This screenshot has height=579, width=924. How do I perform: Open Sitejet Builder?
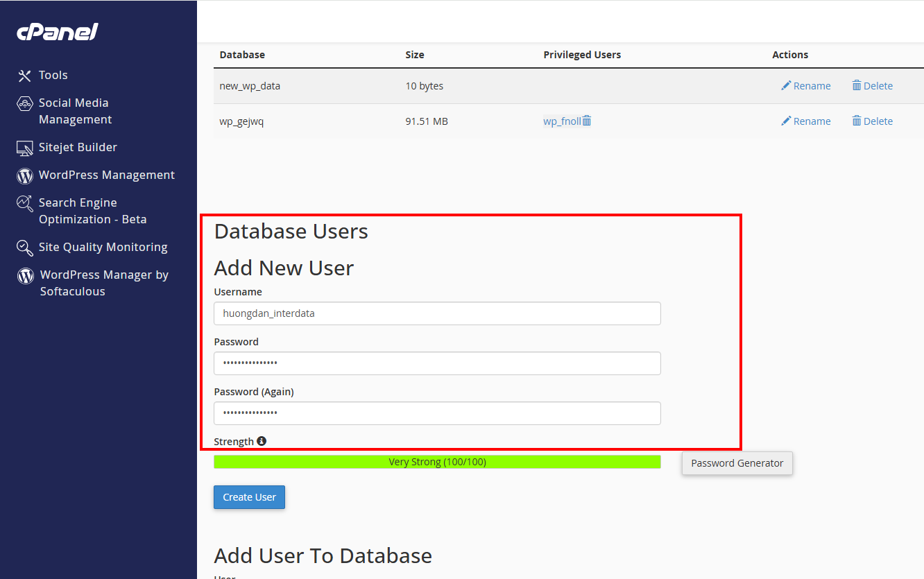coord(78,147)
